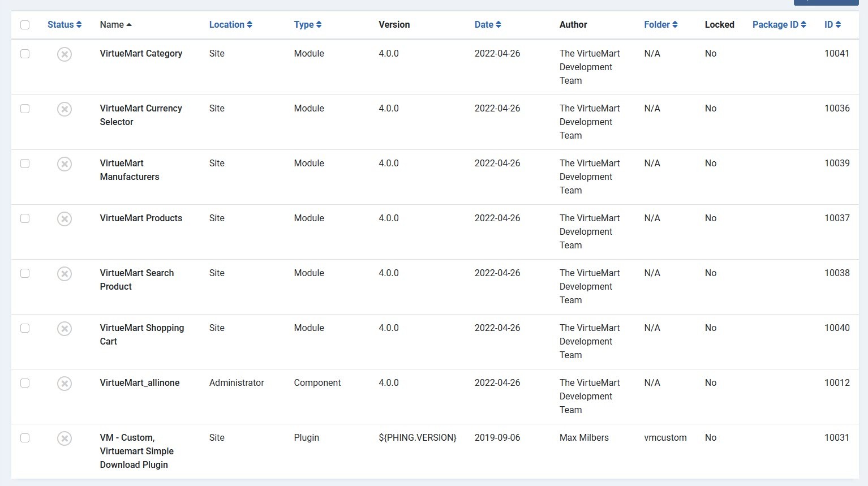The height and width of the screenshot is (486, 868).
Task: Toggle status icon for VirtueMart Manufacturers
Action: pyautogui.click(x=65, y=164)
